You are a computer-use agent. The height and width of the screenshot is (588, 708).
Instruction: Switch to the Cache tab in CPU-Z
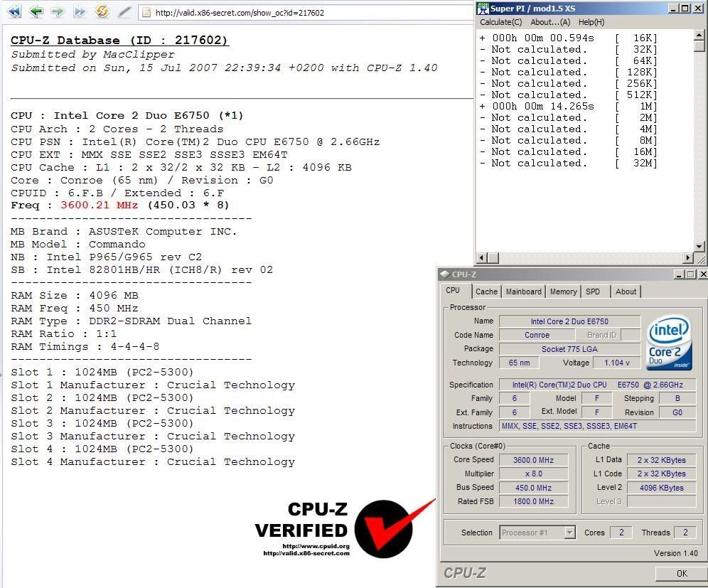point(486,292)
